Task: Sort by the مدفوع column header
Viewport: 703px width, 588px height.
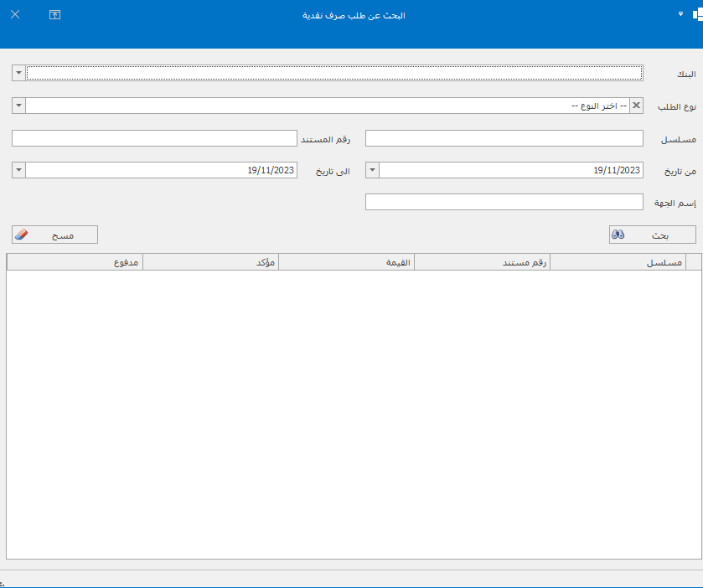Action: 75,262
